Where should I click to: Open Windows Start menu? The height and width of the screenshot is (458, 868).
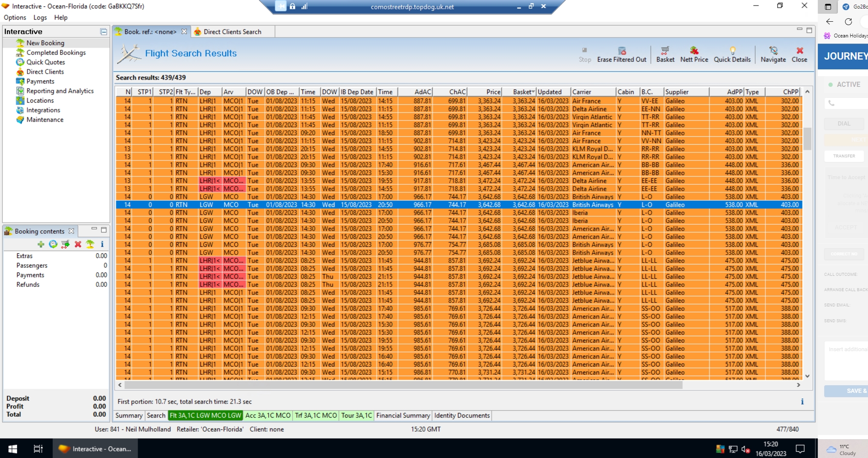point(13,449)
